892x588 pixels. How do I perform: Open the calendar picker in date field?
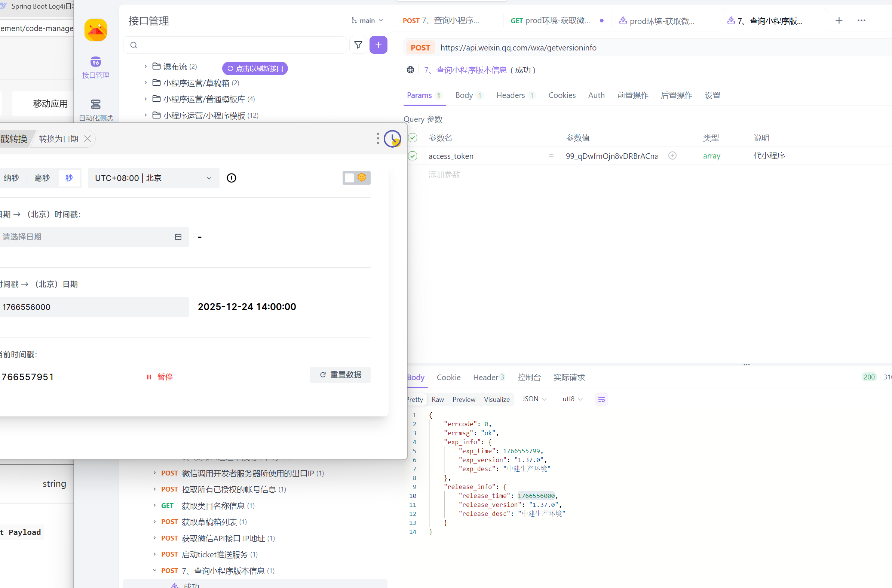coord(178,237)
